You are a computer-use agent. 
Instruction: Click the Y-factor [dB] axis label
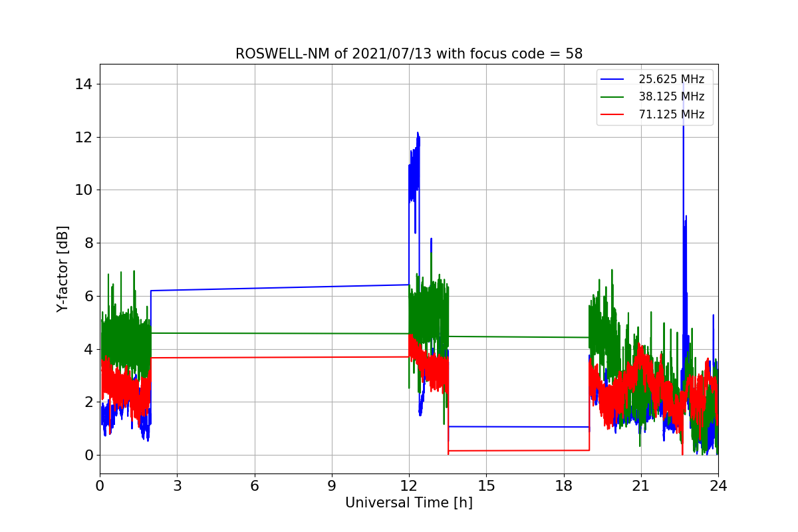point(63,269)
